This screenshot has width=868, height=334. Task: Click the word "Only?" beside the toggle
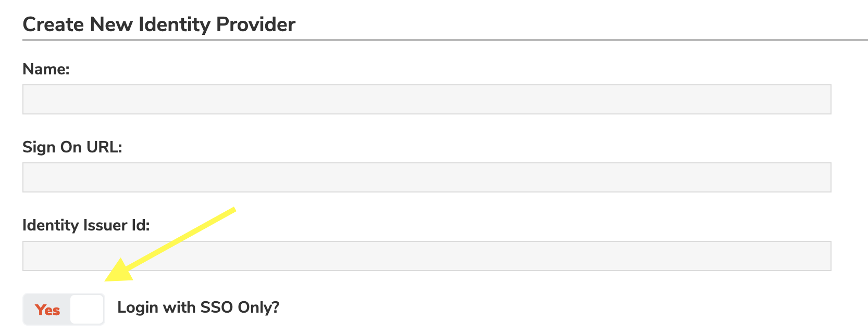coord(258,307)
